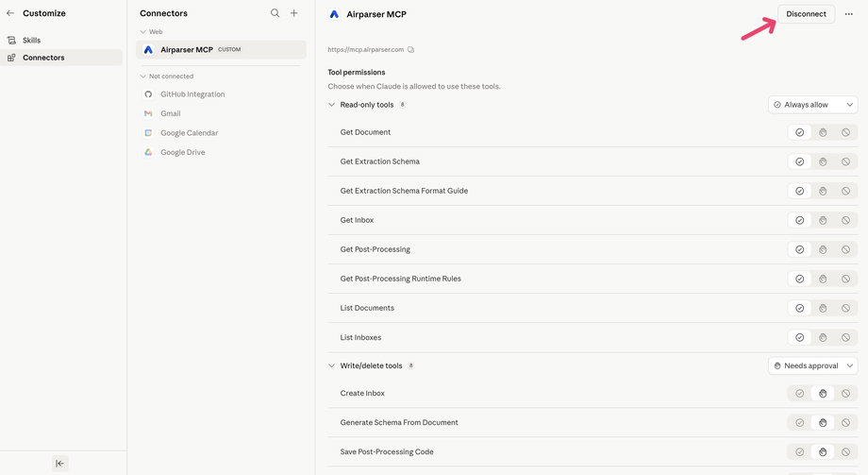Screen dimensions: 868x475
Task: Set Get Post-Processing to needs approval
Action: [823, 250]
